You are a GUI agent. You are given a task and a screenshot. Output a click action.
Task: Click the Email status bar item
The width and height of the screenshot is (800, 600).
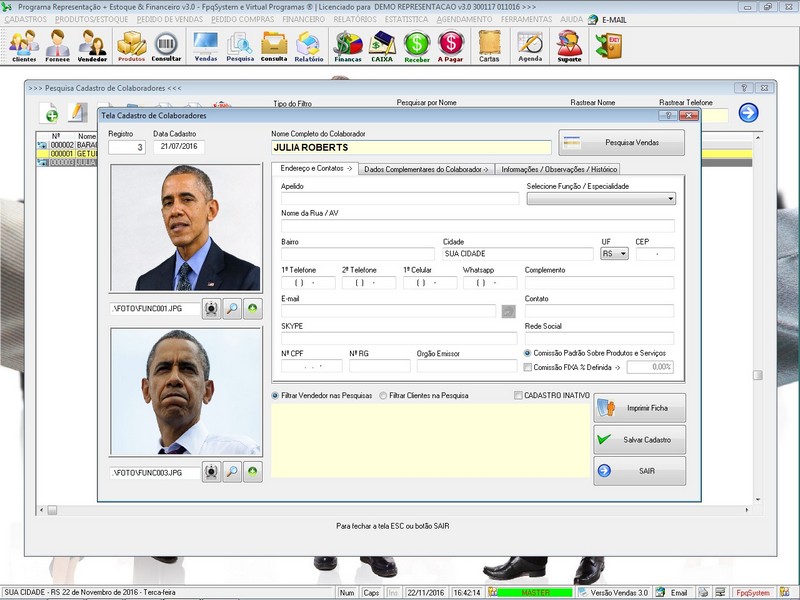[x=679, y=592]
